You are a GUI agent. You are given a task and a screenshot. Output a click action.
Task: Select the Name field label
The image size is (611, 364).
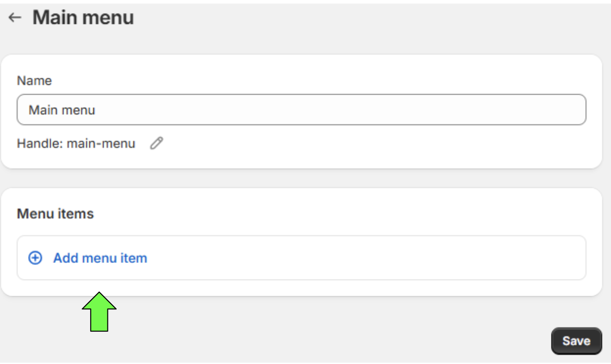[34, 81]
